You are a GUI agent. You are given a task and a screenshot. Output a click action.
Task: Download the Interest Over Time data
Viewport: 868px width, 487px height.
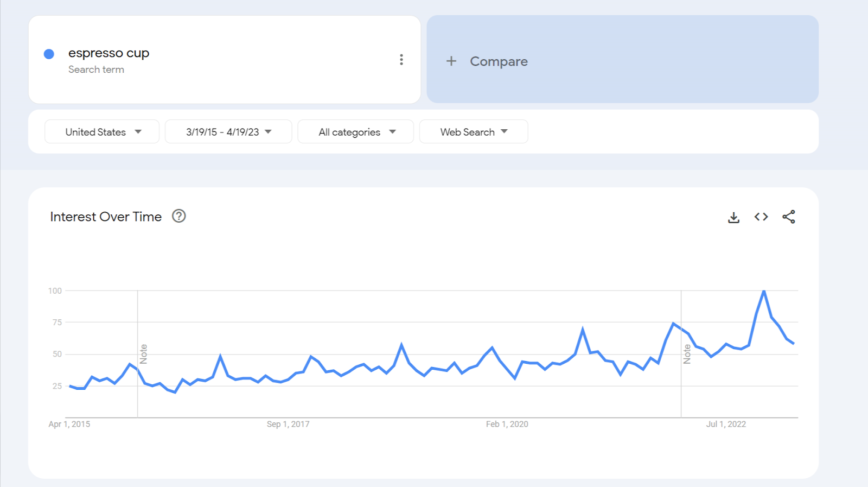click(733, 217)
